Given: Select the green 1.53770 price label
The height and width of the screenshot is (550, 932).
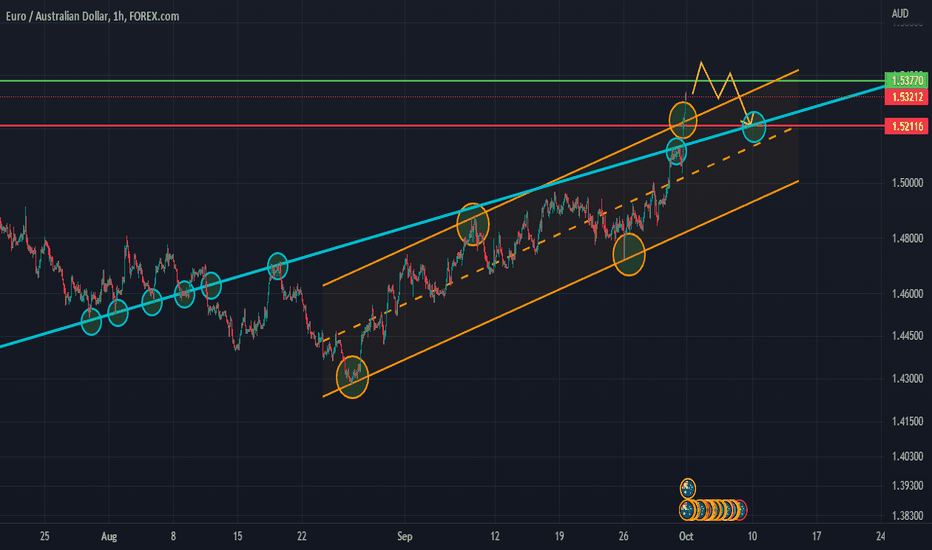Looking at the screenshot, I should 906,80.
